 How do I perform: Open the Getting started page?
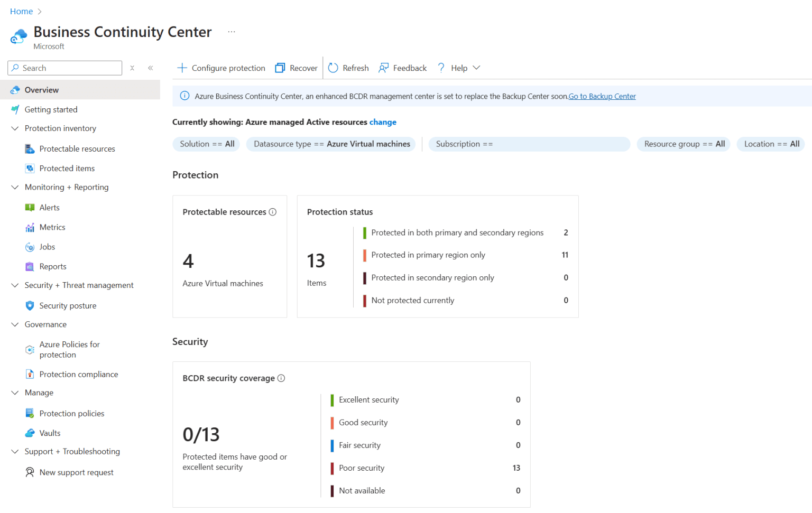[51, 109]
